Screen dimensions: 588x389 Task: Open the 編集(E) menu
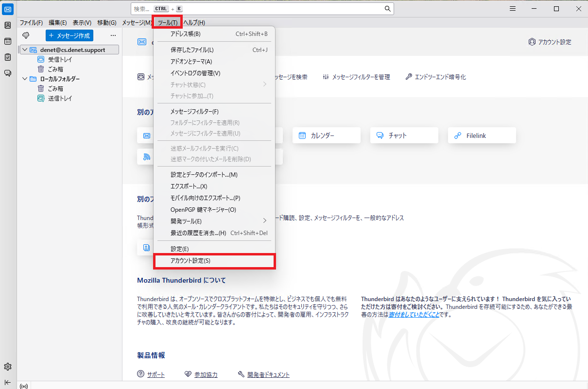pos(58,22)
